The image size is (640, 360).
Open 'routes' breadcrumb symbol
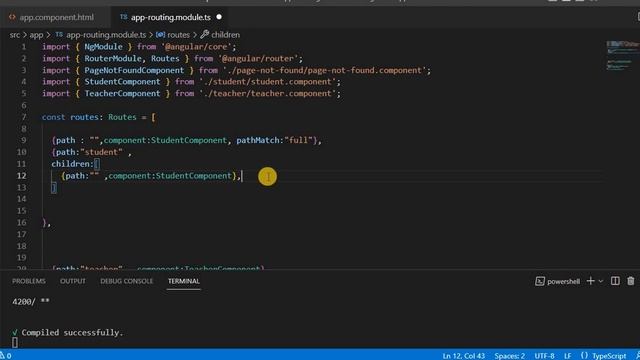point(178,35)
